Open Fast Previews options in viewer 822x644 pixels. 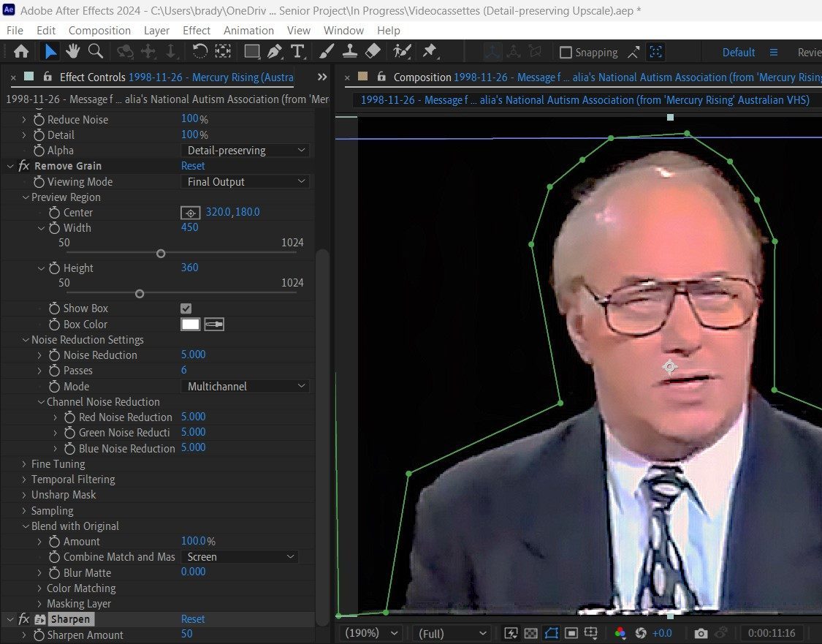511,633
